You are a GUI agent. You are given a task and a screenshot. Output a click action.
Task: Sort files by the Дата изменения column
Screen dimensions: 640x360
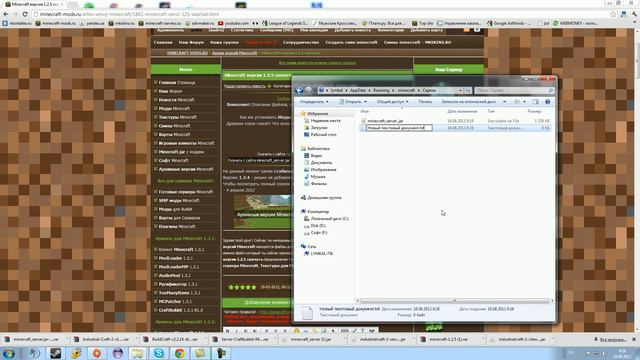[462, 111]
